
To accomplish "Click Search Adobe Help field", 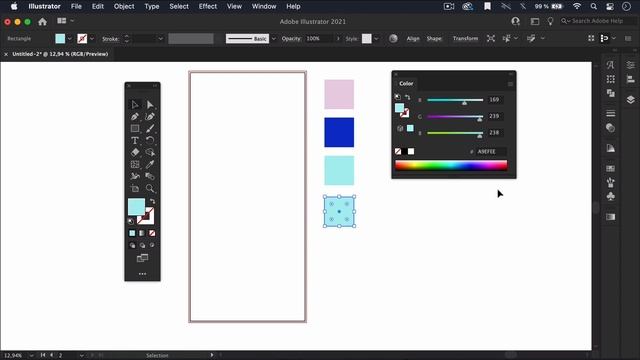I will pos(597,21).
